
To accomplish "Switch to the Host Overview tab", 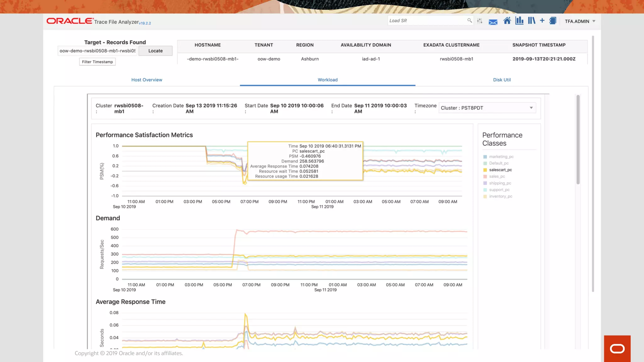I will (147, 80).
